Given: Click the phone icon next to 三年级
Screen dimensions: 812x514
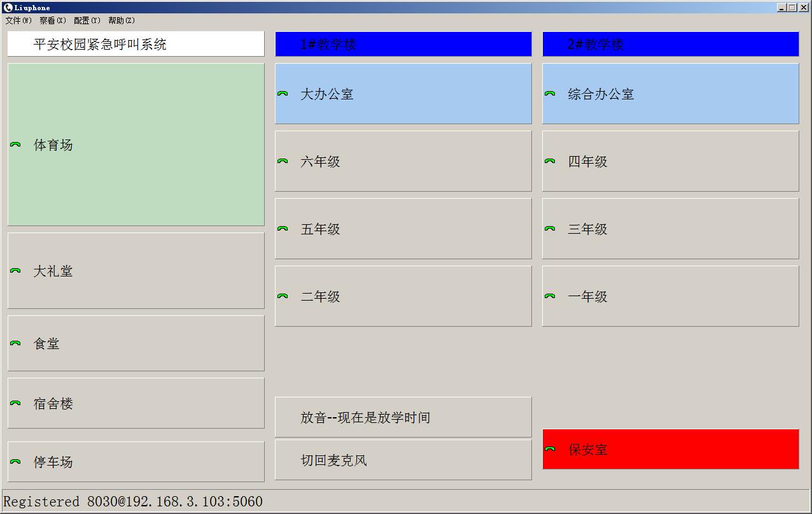Looking at the screenshot, I should tap(550, 229).
